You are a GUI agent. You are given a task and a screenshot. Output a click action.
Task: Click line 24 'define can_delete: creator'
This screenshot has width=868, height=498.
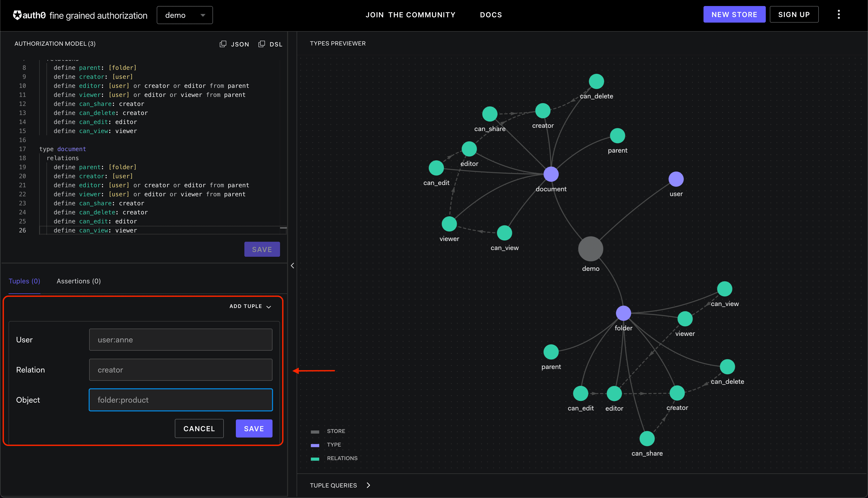click(x=100, y=212)
